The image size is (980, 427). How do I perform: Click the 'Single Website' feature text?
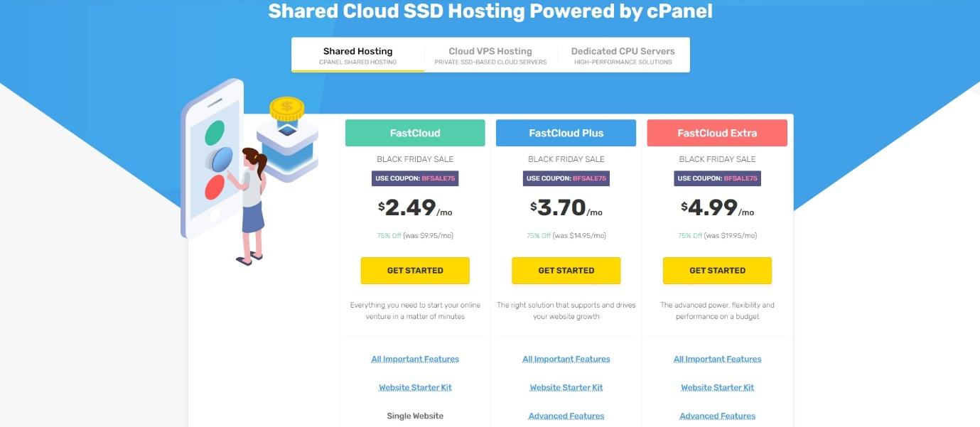click(415, 416)
